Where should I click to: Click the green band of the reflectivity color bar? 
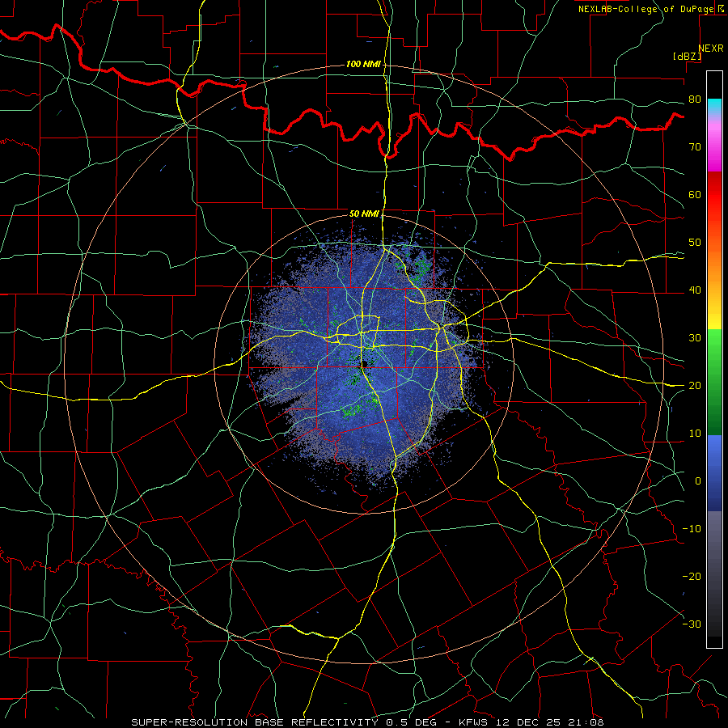click(x=714, y=382)
